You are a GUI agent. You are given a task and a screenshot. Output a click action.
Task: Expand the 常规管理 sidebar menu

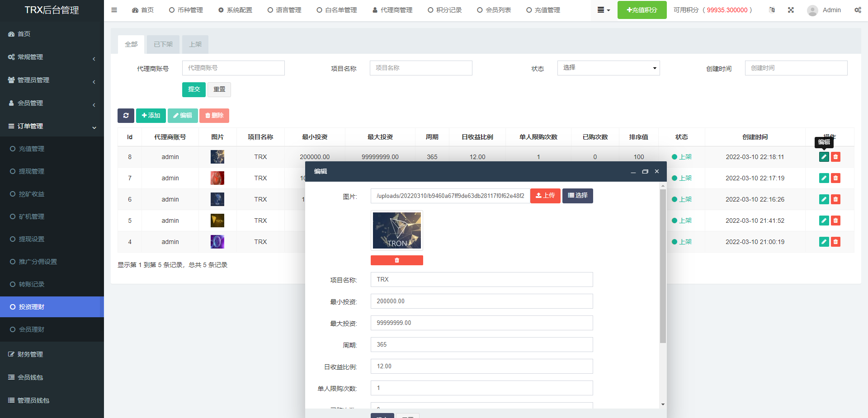52,57
